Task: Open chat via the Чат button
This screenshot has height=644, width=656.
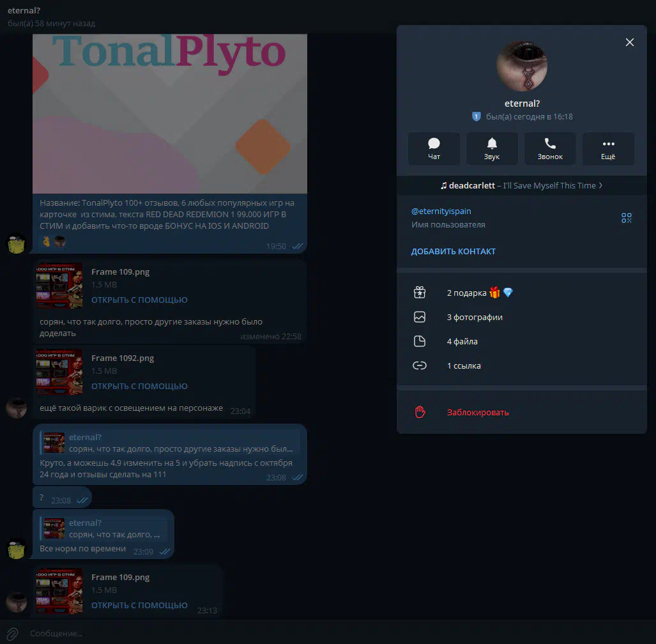Action: click(x=434, y=149)
